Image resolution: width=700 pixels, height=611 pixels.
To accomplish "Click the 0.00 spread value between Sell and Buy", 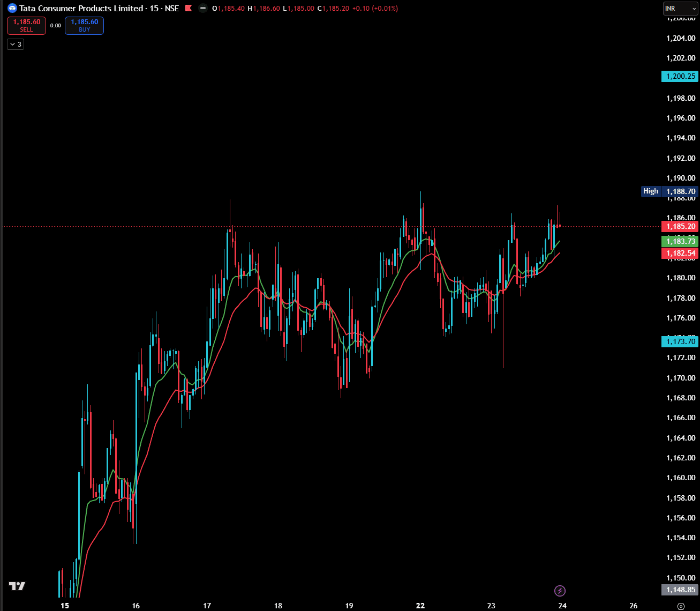I will (56, 25).
